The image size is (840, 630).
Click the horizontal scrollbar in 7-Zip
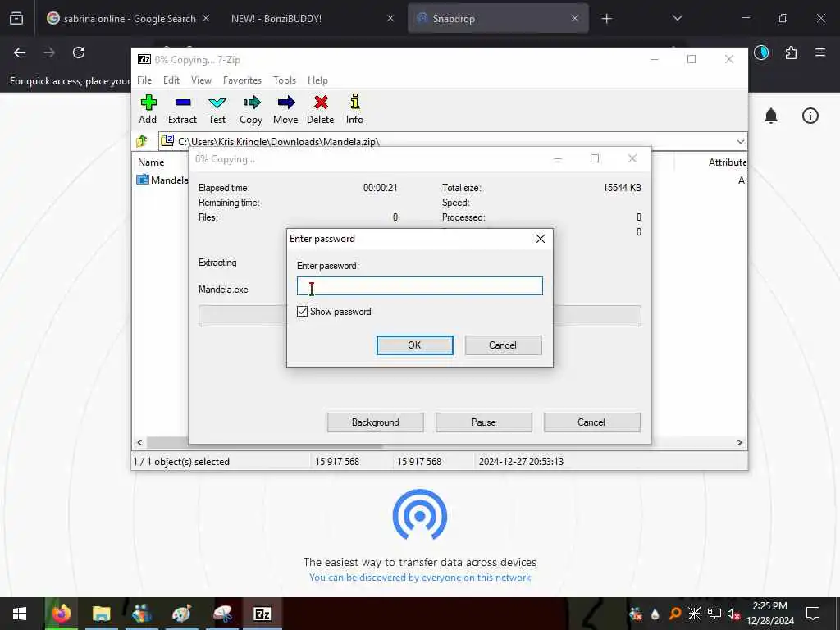[440, 442]
